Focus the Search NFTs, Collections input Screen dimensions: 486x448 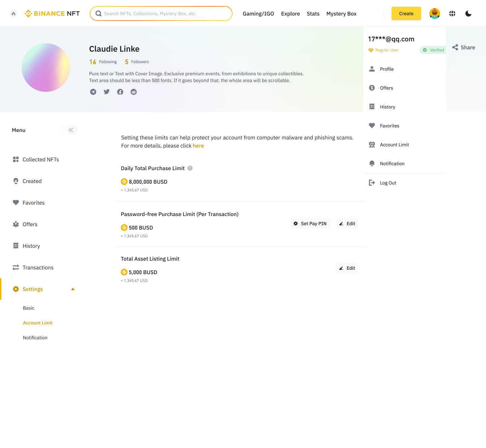pos(161,14)
